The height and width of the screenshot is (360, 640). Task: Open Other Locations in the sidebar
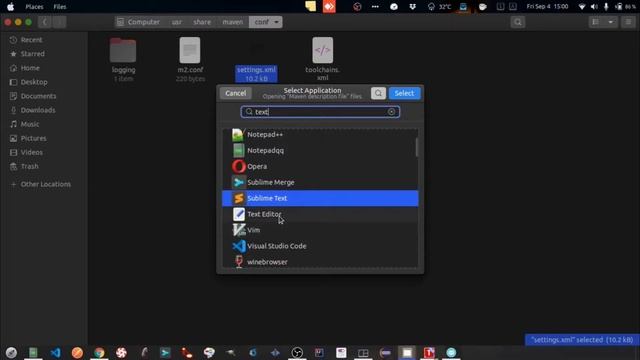pyautogui.click(x=45, y=184)
